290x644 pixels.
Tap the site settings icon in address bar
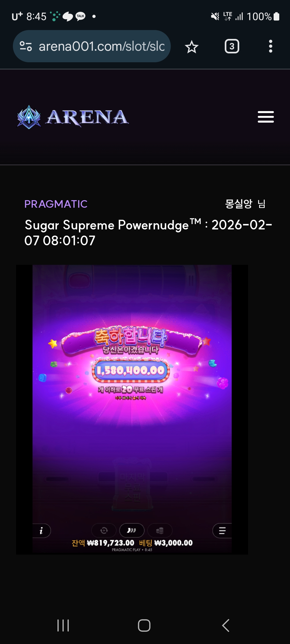point(26,46)
